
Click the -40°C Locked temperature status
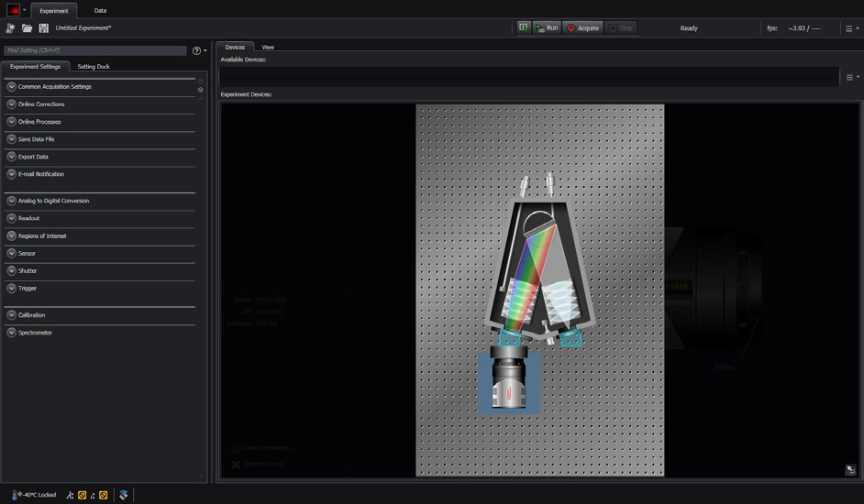click(39, 495)
